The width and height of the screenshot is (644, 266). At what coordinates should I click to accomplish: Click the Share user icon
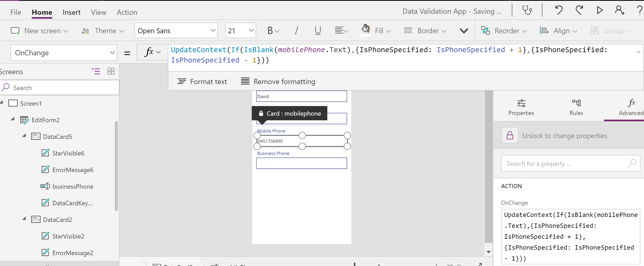619,10
